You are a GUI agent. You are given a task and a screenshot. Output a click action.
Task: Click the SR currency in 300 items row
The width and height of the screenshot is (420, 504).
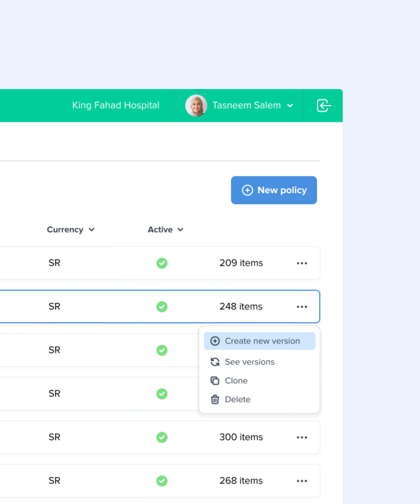click(x=55, y=438)
